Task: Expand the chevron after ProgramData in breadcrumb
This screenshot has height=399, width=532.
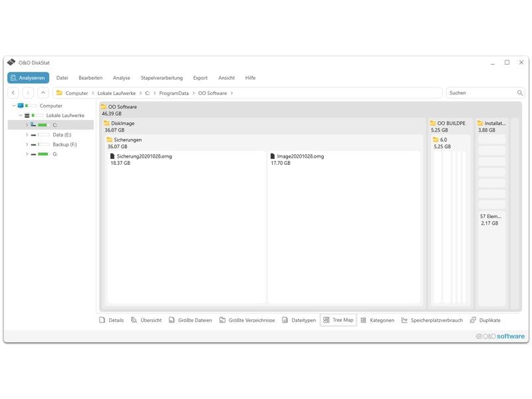Action: pyautogui.click(x=194, y=93)
